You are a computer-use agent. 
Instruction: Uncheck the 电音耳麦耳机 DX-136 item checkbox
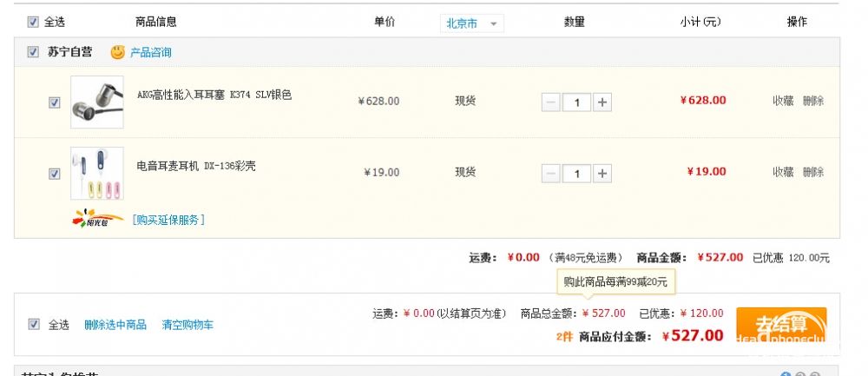(x=54, y=174)
